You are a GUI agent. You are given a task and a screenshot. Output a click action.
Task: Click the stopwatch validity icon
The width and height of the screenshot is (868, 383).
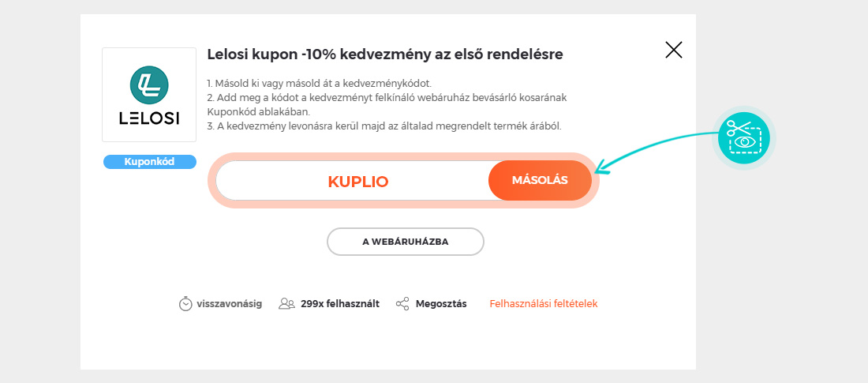[185, 303]
